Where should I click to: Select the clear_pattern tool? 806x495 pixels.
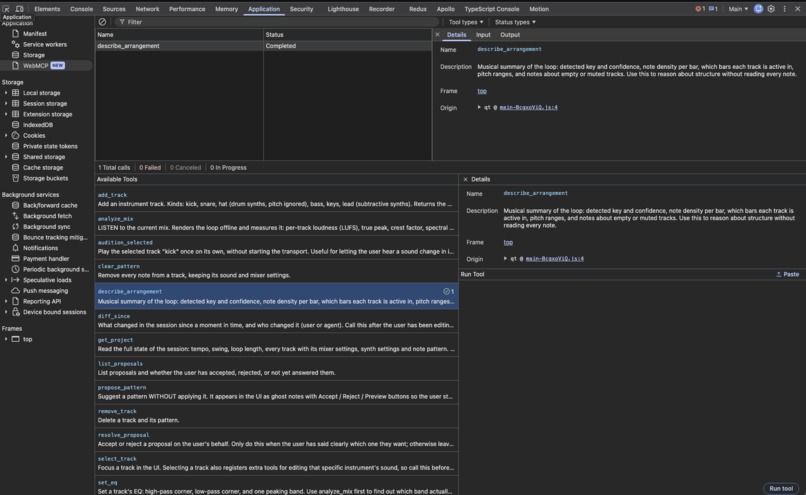click(x=277, y=271)
